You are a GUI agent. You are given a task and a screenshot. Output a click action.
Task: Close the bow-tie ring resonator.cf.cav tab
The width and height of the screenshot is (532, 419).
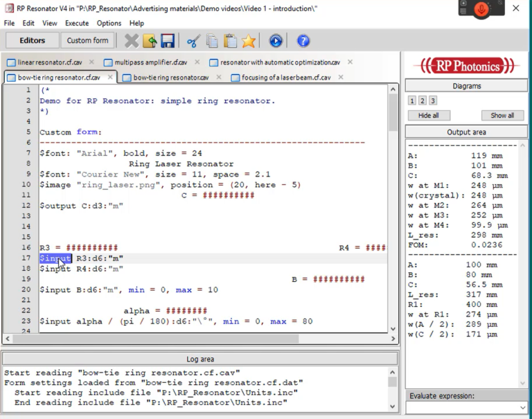point(110,77)
